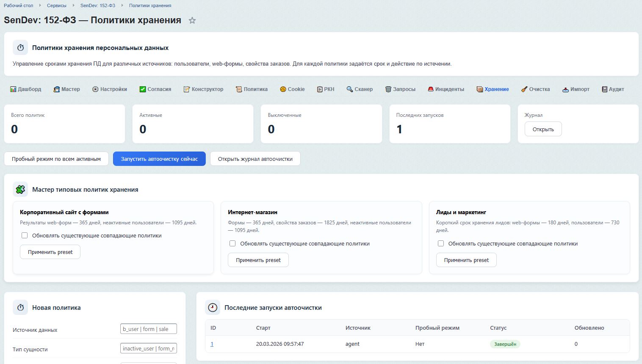642x364 pixels.
Task: Enable updating existing policies for Корпоративный сайт preset
Action: tap(25, 235)
